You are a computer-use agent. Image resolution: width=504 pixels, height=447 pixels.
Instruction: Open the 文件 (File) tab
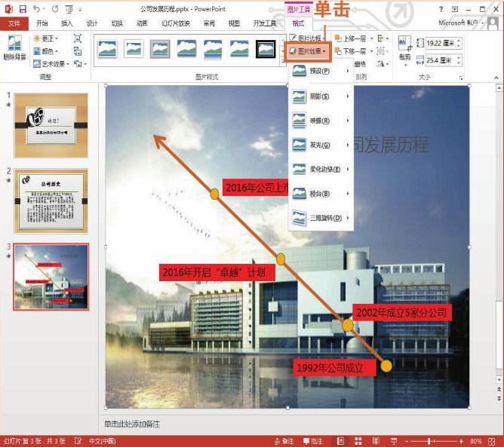(14, 23)
